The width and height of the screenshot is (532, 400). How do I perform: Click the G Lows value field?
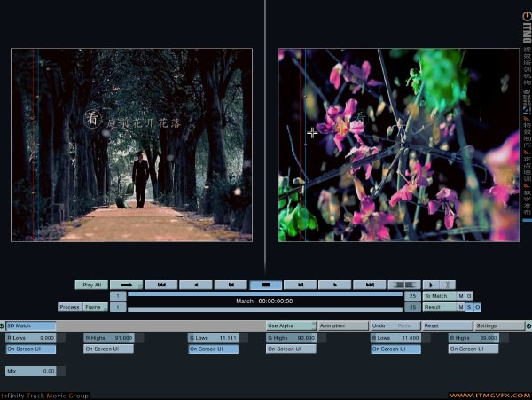[213, 338]
